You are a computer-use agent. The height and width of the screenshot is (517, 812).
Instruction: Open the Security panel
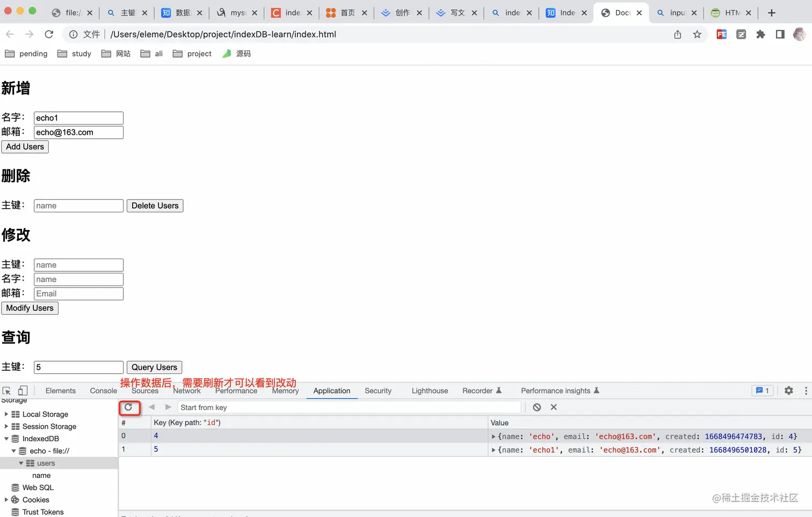tap(378, 391)
